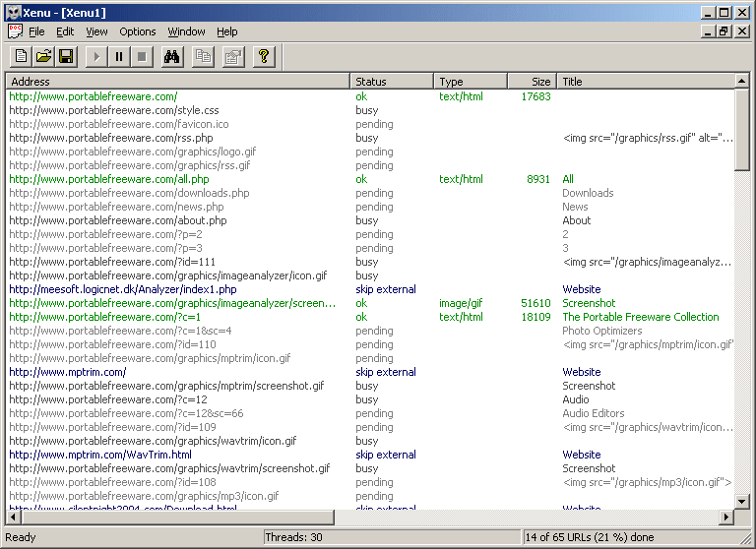756x549 pixels.
Task: Select the wavtrim/screenshot.gif row
Action: click(x=370, y=468)
